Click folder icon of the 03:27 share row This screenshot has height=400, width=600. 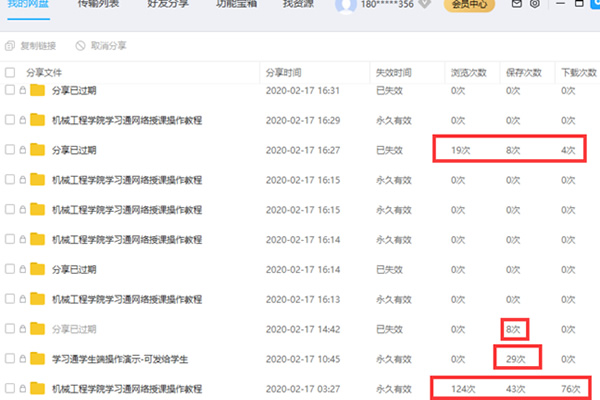[x=38, y=388]
